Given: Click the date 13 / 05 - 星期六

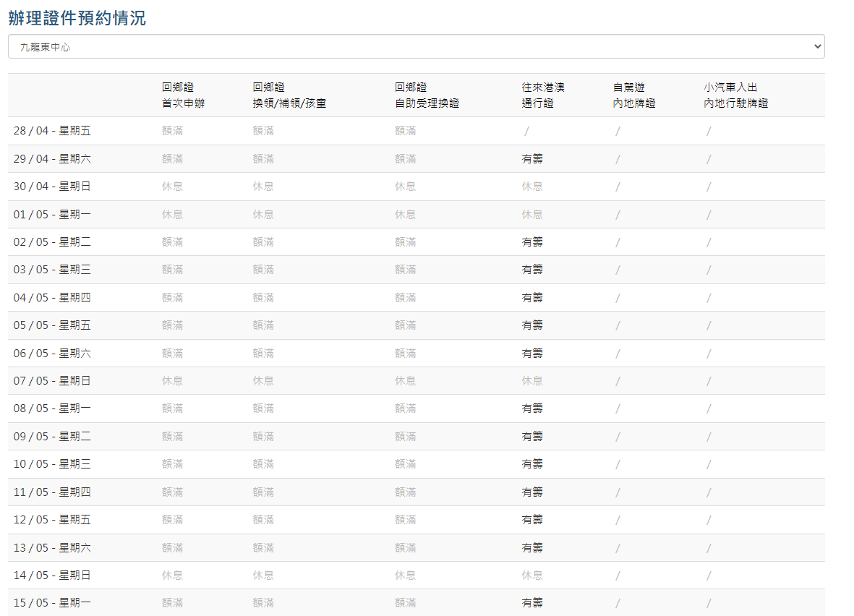Looking at the screenshot, I should click(x=52, y=548).
